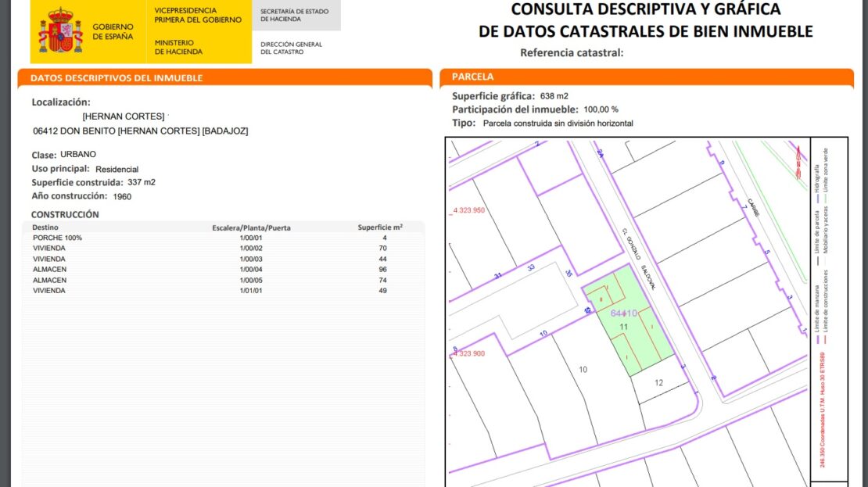Click the surface value '74' of ALMACEN
868x487 pixels.
click(382, 280)
